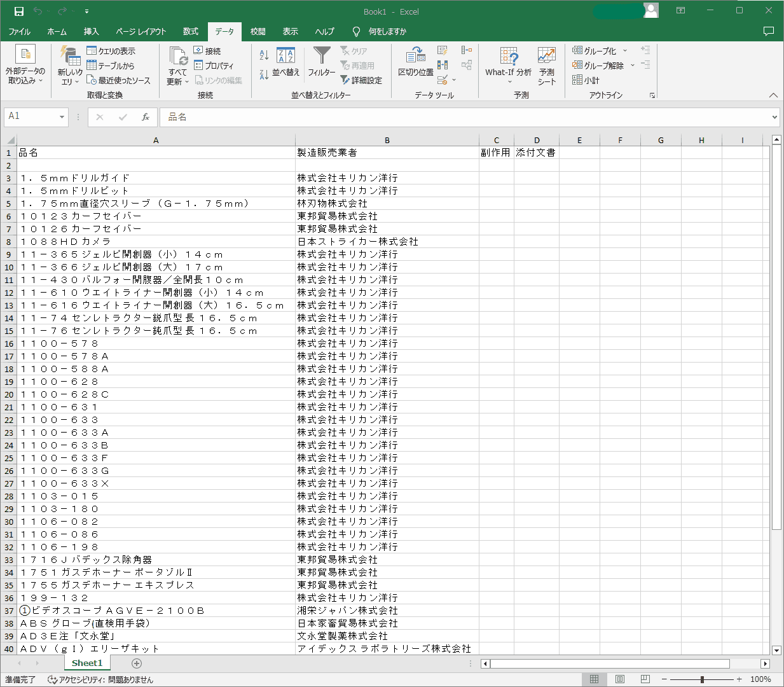Click cell ＡＢＳ グローブ(直検用手袋)
Viewport: 784px width, 687px height.
[156, 623]
